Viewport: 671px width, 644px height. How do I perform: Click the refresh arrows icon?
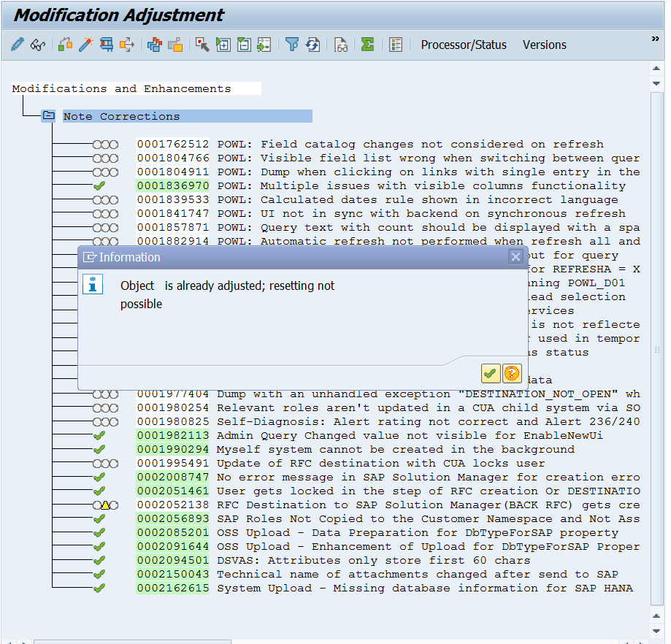coord(313,45)
